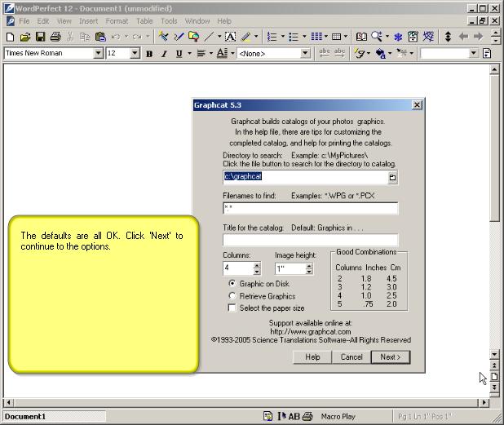Click the folder browse icon beside directory field
Screen dimensions: 504x425
point(392,178)
